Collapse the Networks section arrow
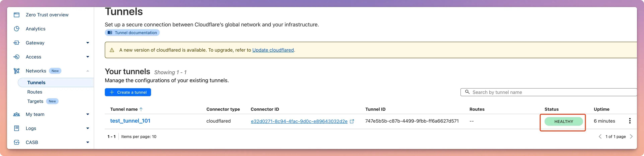Screen dimensions: 644x156 (x=88, y=71)
